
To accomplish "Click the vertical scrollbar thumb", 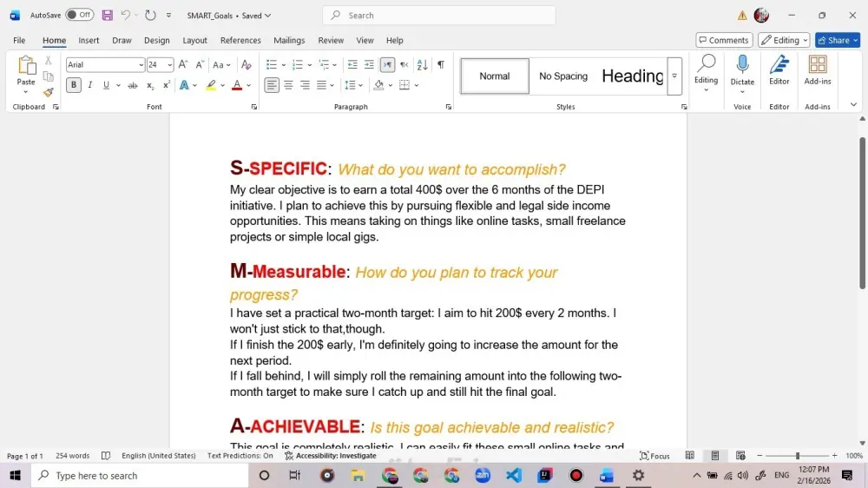I will point(862,213).
